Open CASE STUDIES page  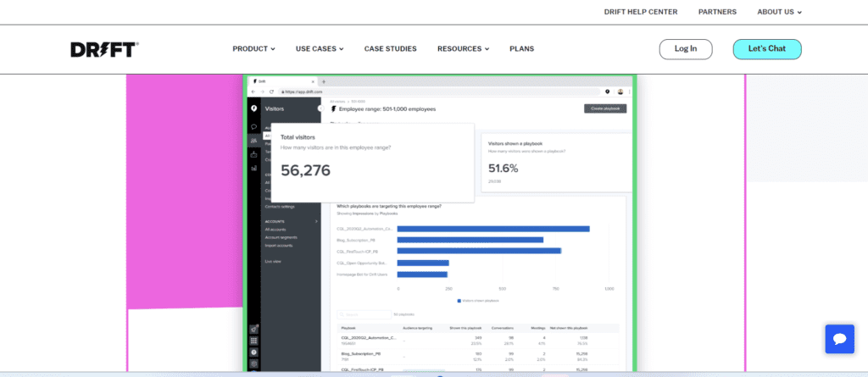390,49
